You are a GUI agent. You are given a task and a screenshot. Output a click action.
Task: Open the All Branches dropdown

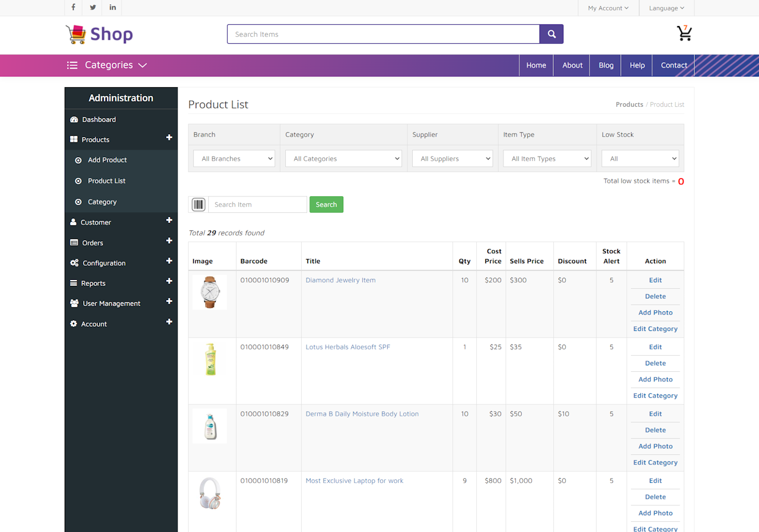pyautogui.click(x=234, y=158)
